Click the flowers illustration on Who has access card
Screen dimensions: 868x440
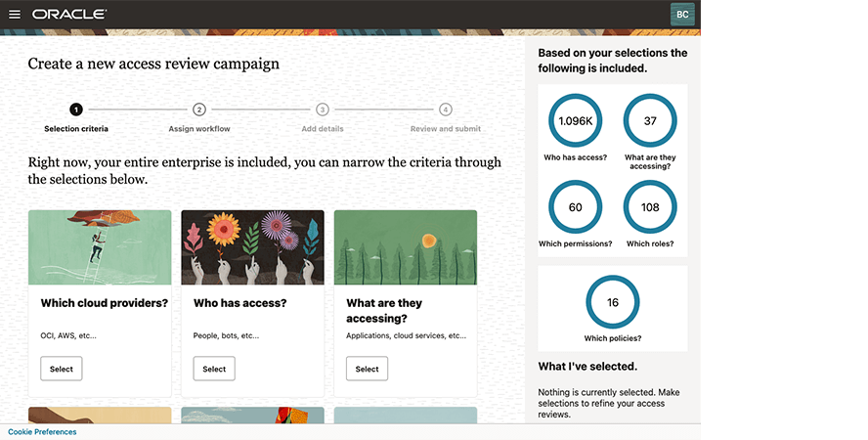click(x=252, y=246)
